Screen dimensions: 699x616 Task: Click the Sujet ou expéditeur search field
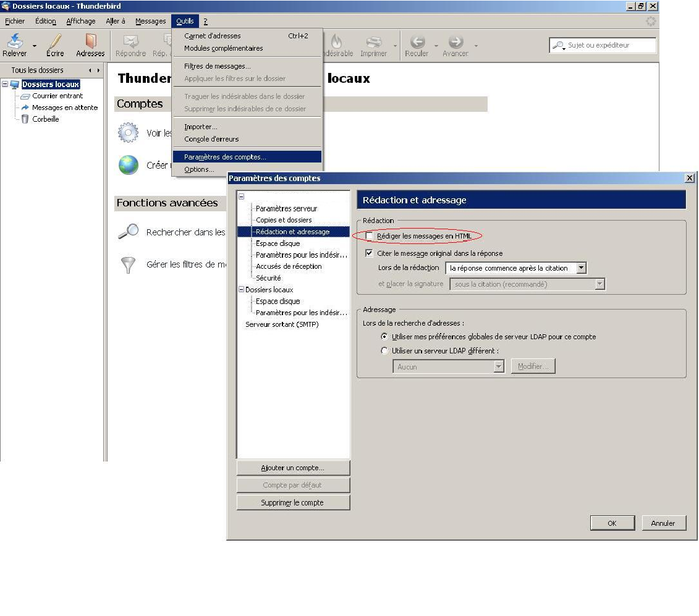603,45
